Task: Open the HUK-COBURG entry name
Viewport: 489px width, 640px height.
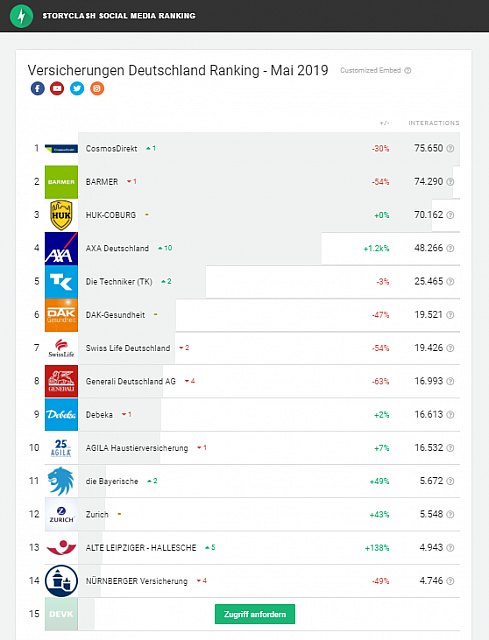Action: [111, 215]
